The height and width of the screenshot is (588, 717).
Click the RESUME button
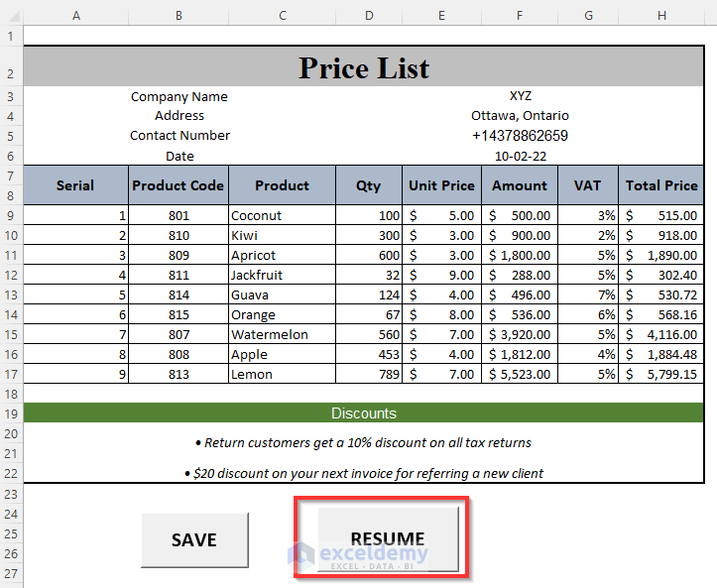tap(388, 539)
